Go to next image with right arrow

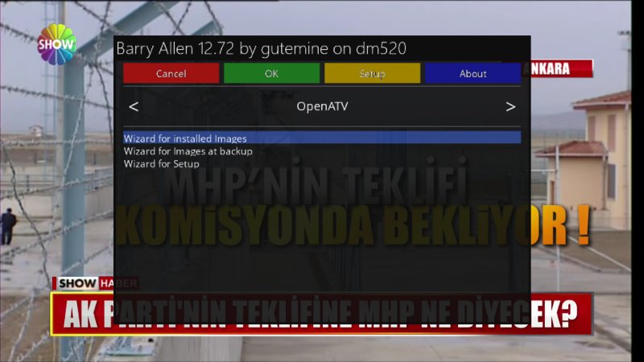510,107
